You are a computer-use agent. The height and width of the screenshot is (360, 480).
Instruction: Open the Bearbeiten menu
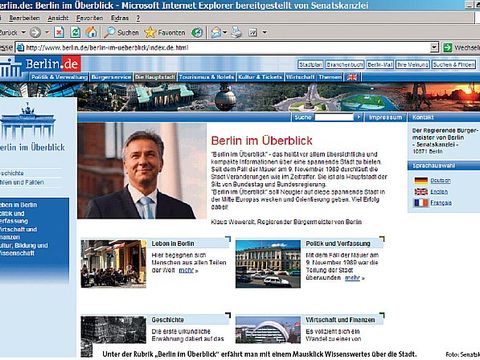24,18
